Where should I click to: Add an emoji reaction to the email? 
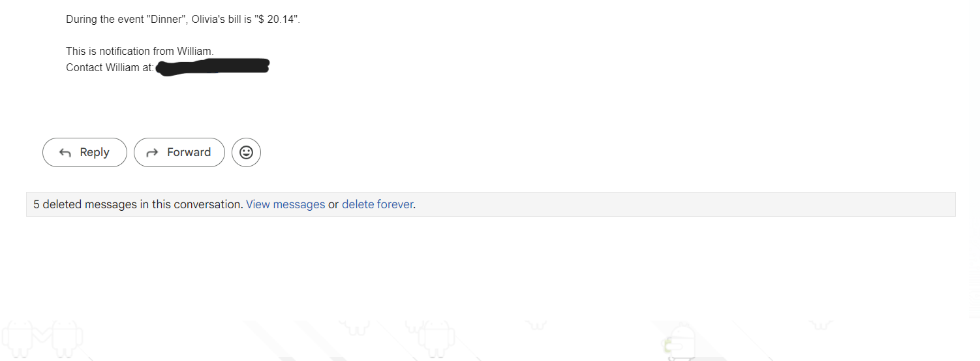246,152
